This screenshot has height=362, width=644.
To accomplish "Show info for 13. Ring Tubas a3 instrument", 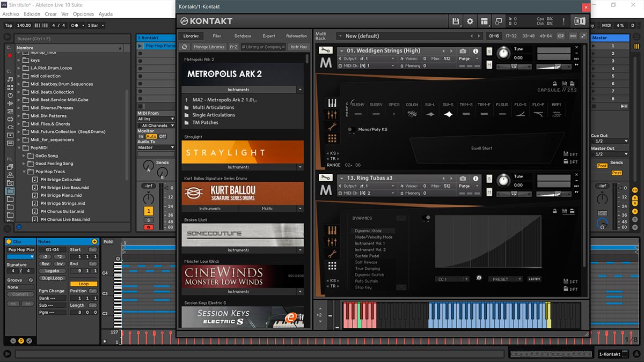I will point(475,178).
